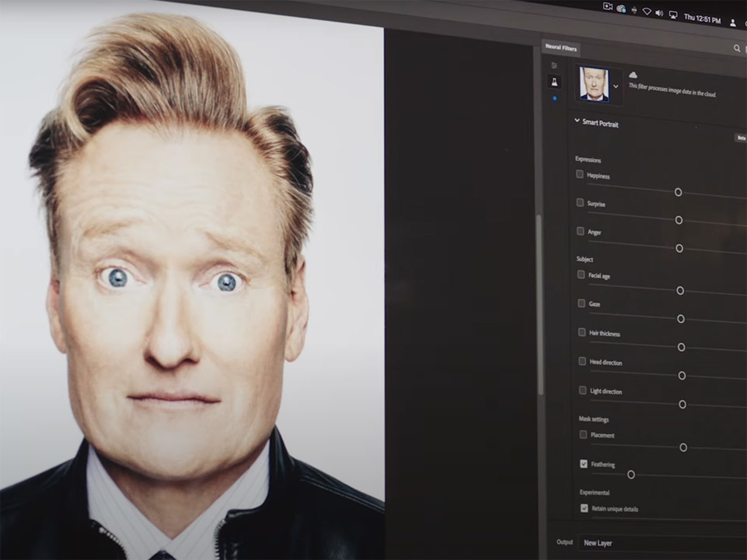Click the Hair thickness slider handle
The width and height of the screenshot is (747, 560).
click(681, 347)
